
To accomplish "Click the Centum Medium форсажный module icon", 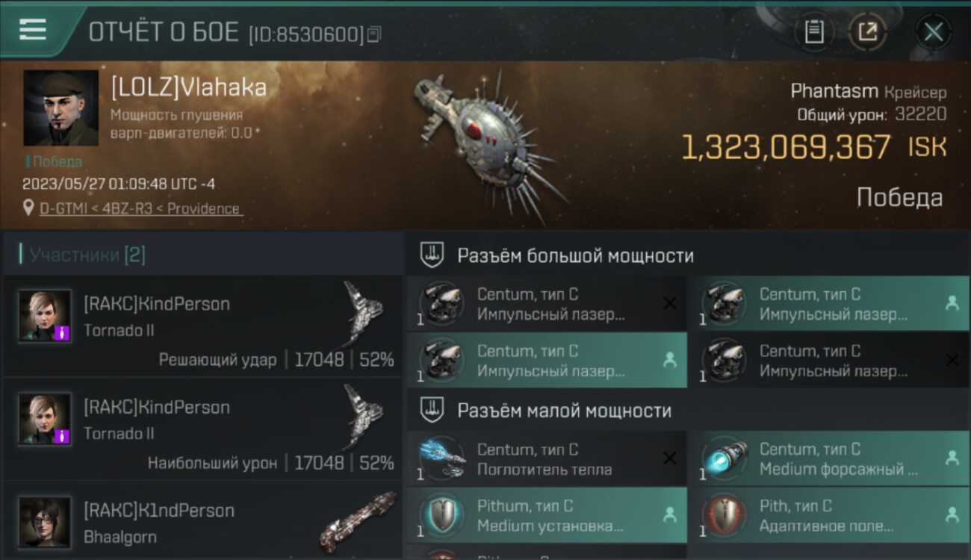I will (x=725, y=459).
